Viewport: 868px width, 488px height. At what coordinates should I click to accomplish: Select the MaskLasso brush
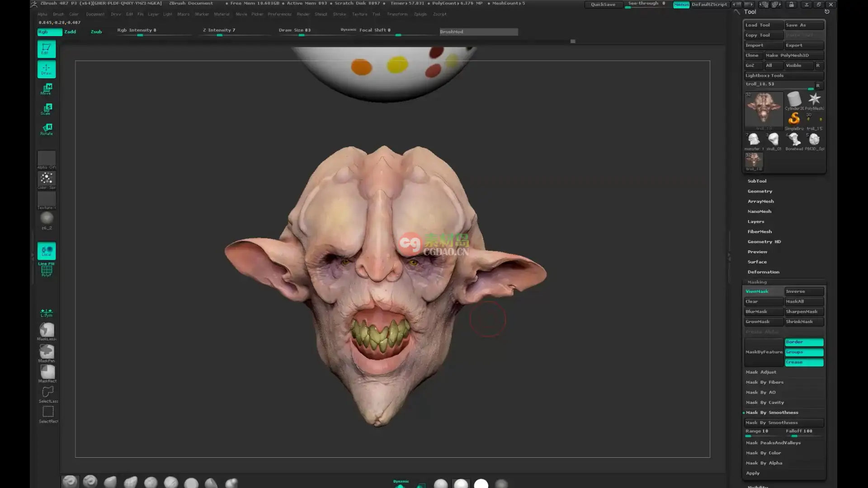(x=47, y=332)
